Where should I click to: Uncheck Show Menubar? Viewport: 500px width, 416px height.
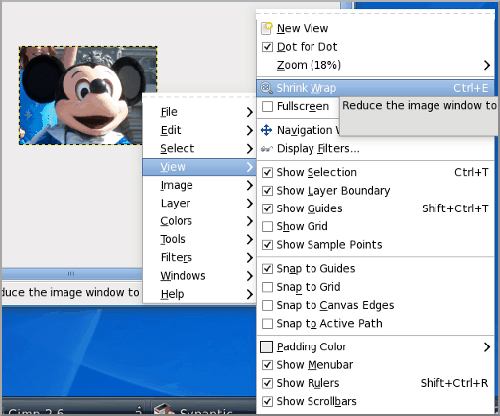(x=267, y=365)
